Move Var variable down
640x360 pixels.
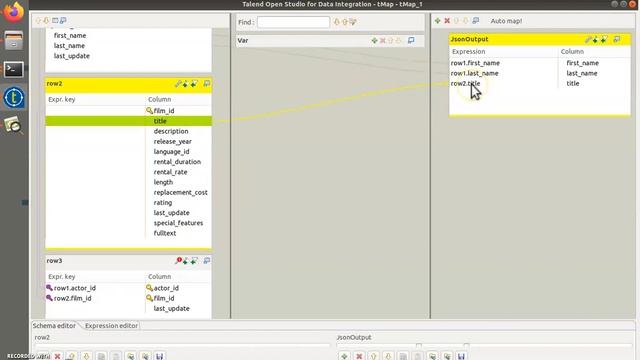click(398, 40)
